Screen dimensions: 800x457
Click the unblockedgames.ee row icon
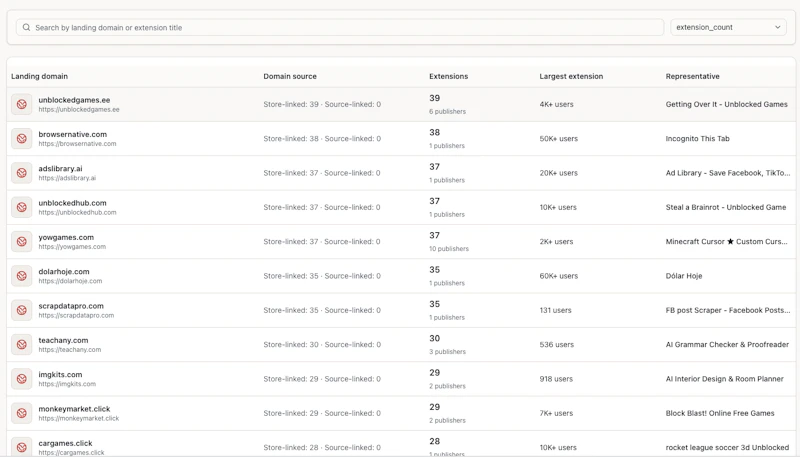tap(21, 105)
